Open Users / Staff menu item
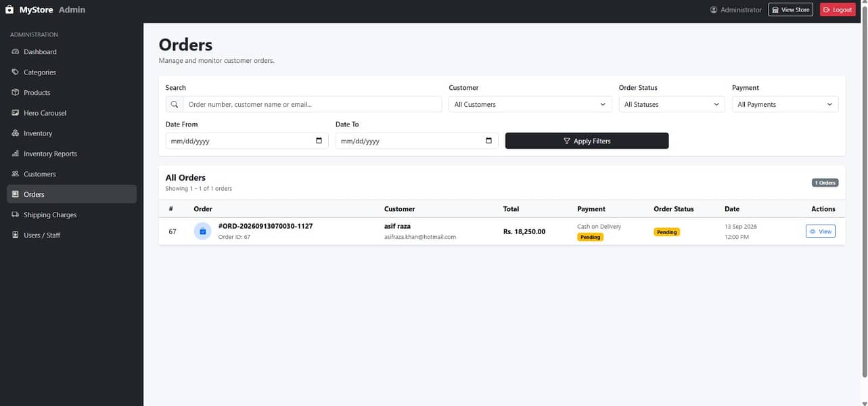 [x=72, y=235]
